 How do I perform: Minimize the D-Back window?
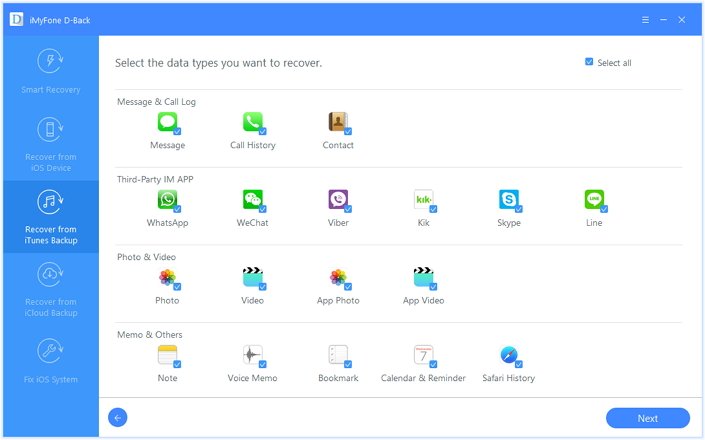click(x=663, y=20)
